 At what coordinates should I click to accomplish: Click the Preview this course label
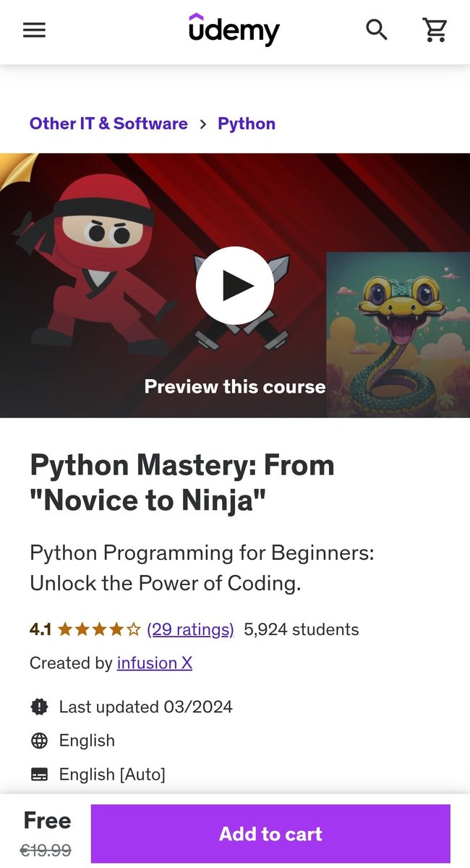[x=235, y=386]
